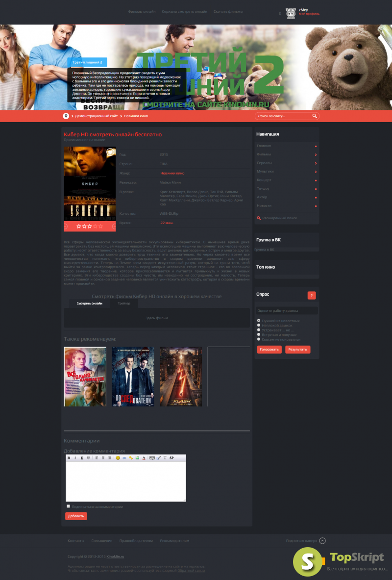Switch to the 'Смотреть онлайн' tab

coord(89,303)
